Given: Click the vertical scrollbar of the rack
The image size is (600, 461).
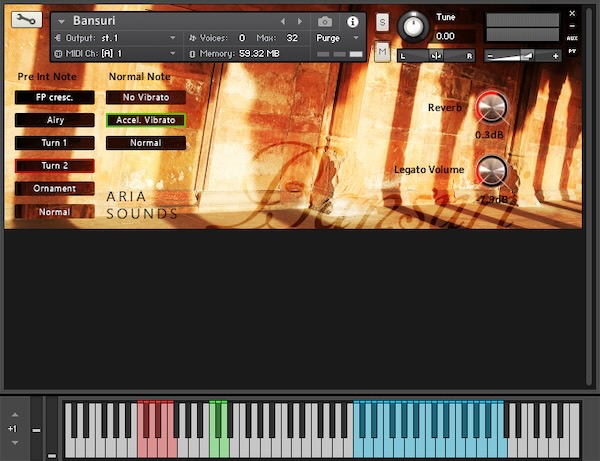Looking at the screenshot, I should click(x=589, y=195).
